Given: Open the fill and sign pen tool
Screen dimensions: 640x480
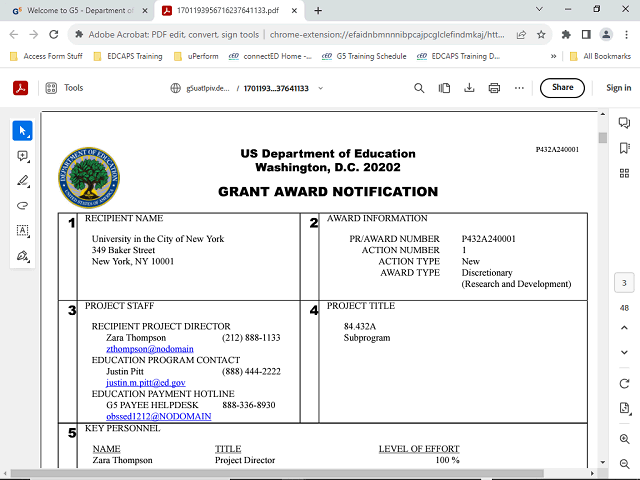Looking at the screenshot, I should click(22, 256).
